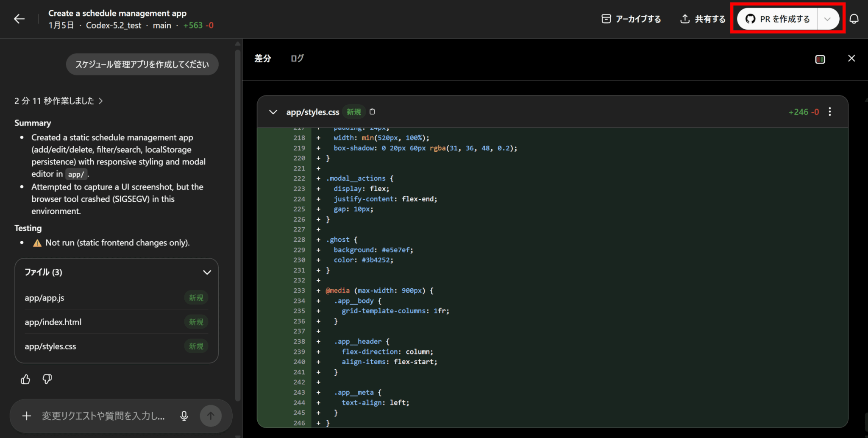This screenshot has height=438, width=868.
Task: Open the PR creation dropdown arrow
Action: [x=827, y=19]
